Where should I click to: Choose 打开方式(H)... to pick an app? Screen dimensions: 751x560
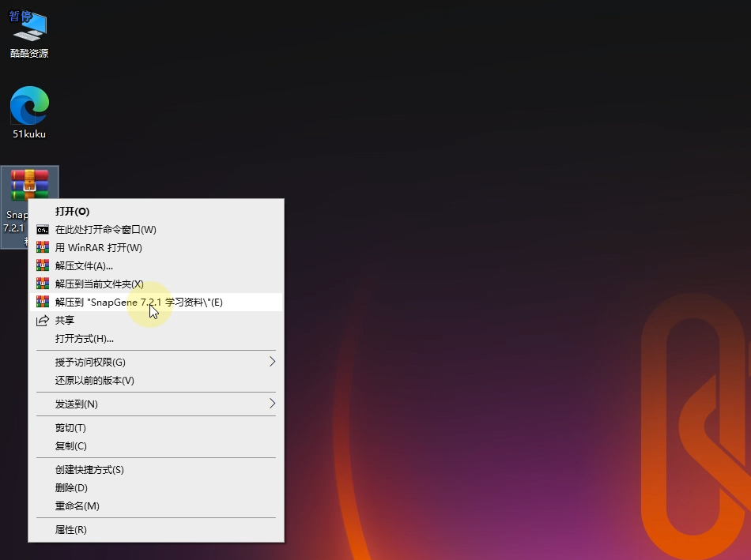click(x=85, y=339)
